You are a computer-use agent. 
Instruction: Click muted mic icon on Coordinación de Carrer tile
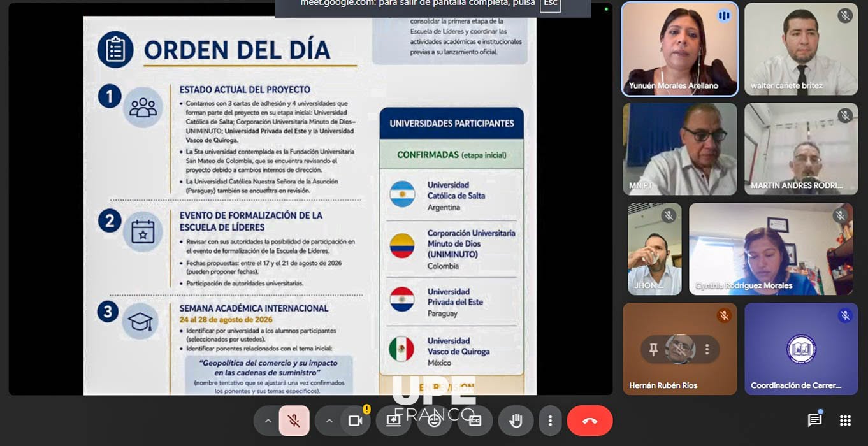[845, 315]
